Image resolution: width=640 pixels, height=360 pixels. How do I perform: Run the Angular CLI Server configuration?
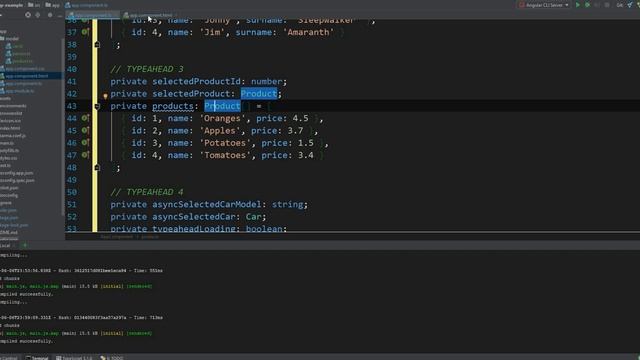click(x=578, y=5)
